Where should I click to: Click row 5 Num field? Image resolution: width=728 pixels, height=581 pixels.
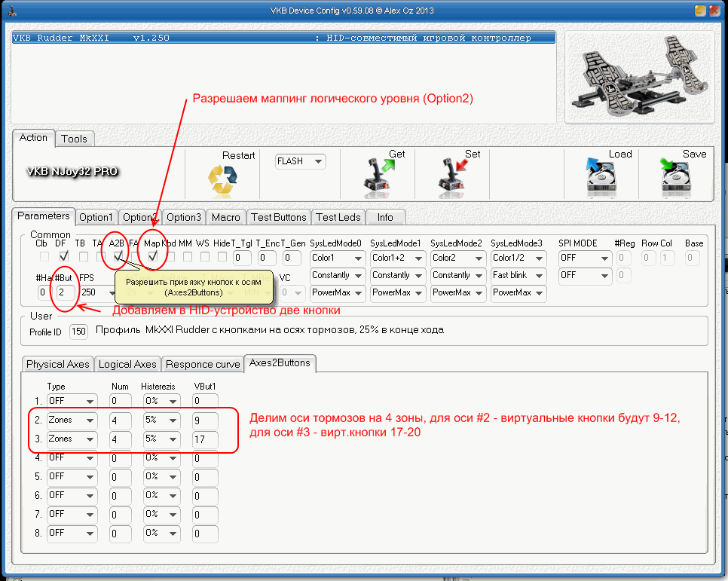[121, 478]
